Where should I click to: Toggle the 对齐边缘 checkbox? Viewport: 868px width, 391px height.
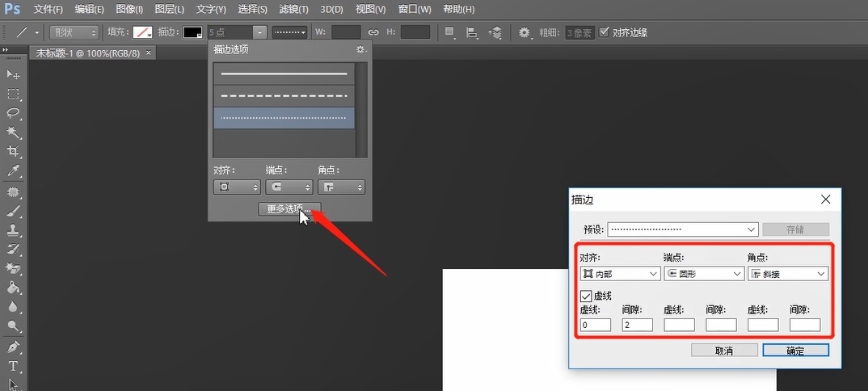(605, 32)
